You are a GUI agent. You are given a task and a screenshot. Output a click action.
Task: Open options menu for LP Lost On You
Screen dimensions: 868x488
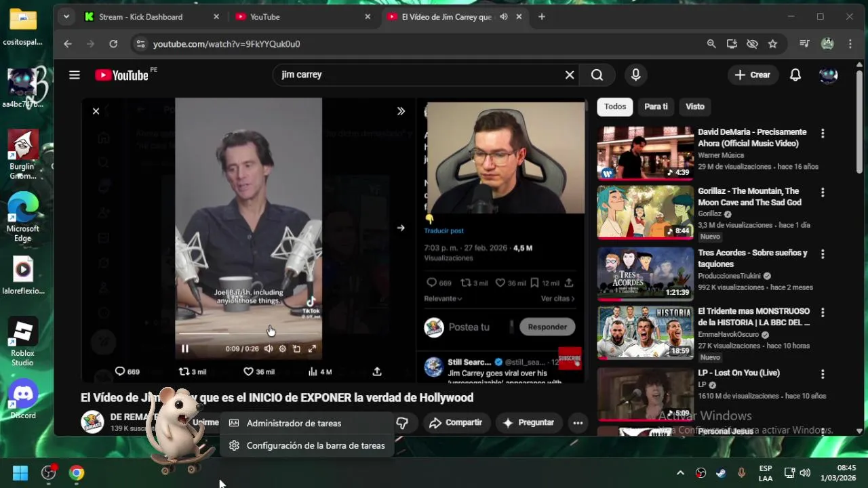[823, 374]
